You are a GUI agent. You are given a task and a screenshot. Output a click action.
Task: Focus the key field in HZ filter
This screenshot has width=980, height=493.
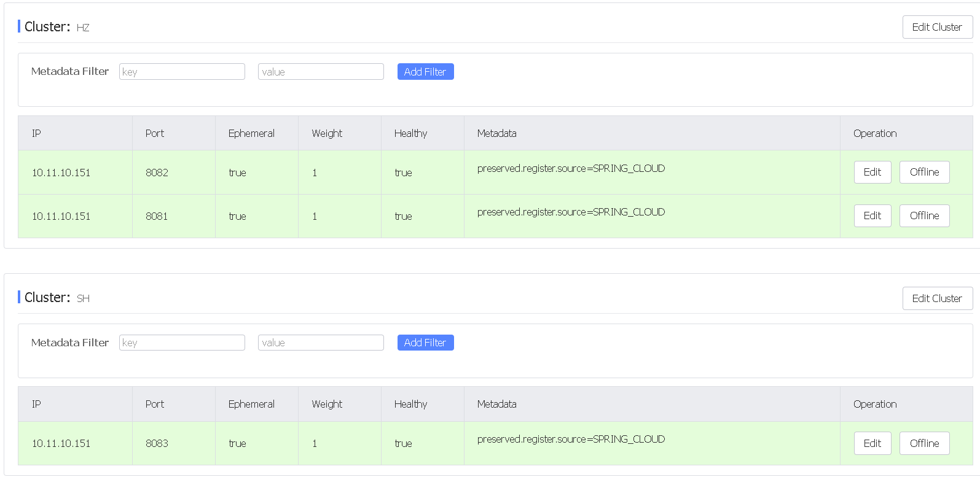(182, 72)
